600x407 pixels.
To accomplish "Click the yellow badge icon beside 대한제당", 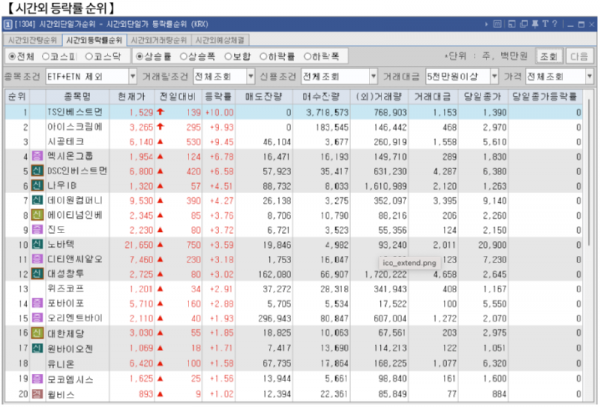I will [37, 333].
